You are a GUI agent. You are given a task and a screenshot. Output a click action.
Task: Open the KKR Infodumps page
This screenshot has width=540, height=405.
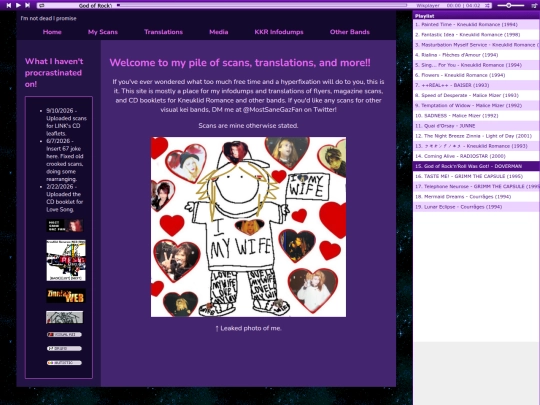point(279,32)
